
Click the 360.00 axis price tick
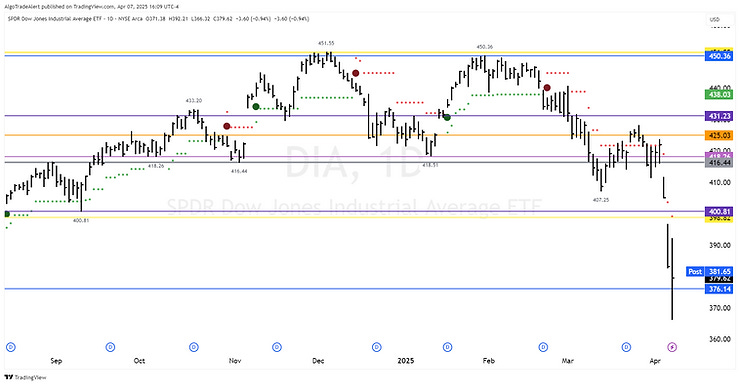[x=720, y=339]
